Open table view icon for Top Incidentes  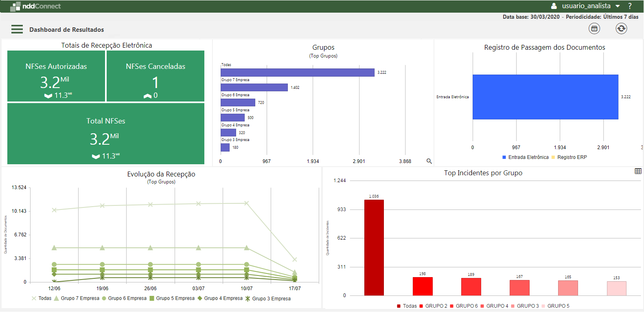pyautogui.click(x=638, y=172)
